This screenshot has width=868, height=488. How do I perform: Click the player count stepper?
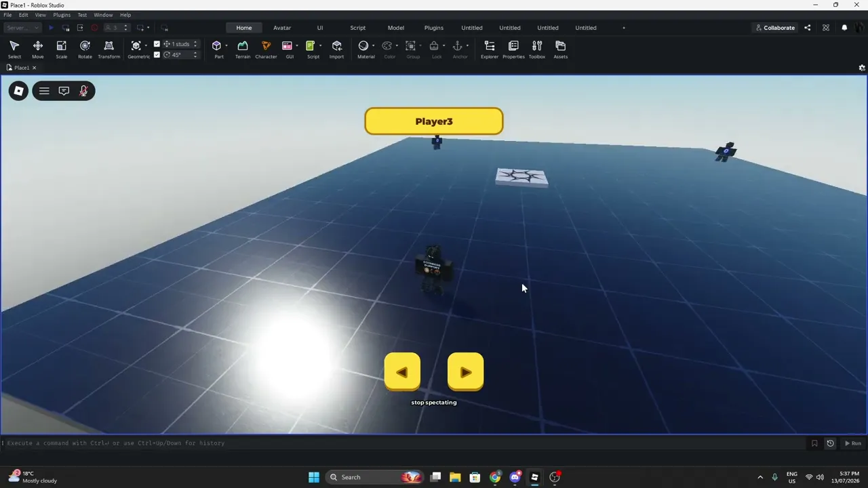tap(125, 28)
